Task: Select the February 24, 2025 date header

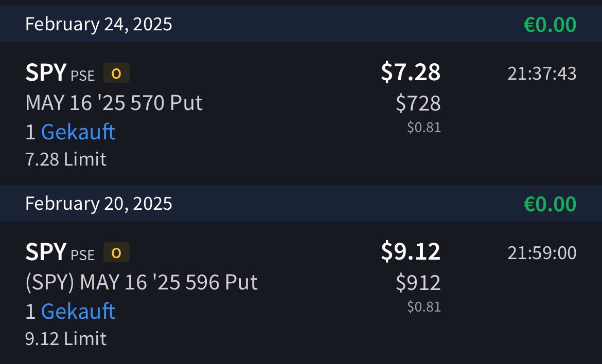Action: (99, 24)
